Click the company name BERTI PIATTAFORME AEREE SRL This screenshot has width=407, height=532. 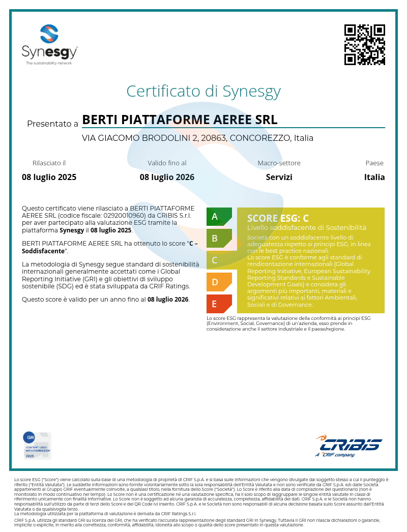[180, 120]
